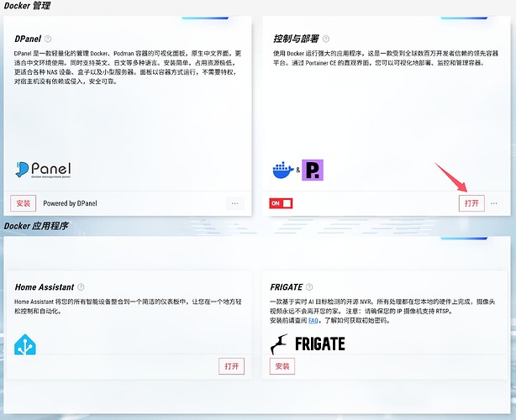Click the FRIGATE card title text

pos(287,287)
